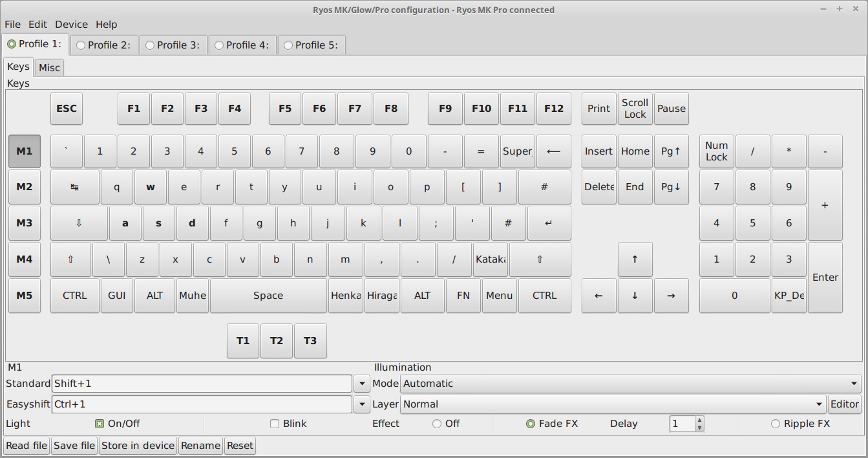
Task: Switch to the Keys tab
Action: (x=18, y=66)
